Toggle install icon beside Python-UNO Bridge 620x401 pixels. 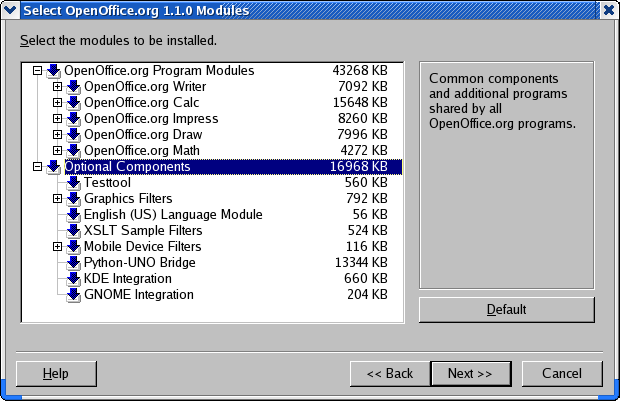74,263
